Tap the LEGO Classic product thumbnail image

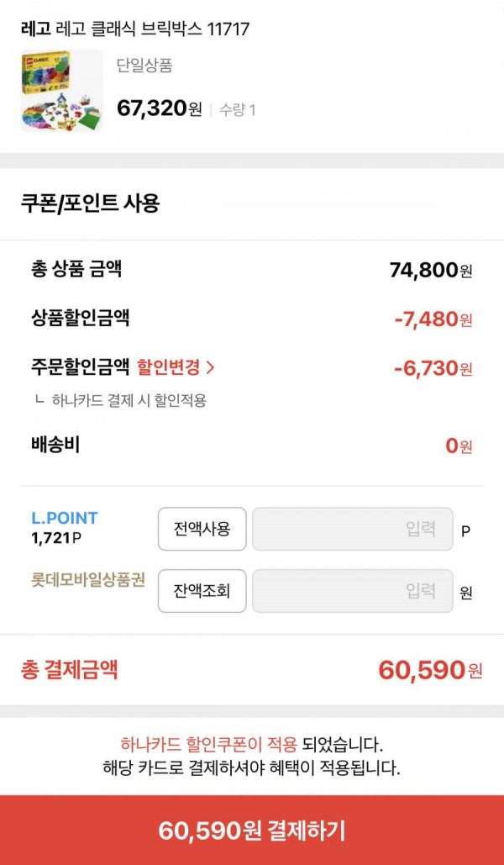(x=62, y=91)
